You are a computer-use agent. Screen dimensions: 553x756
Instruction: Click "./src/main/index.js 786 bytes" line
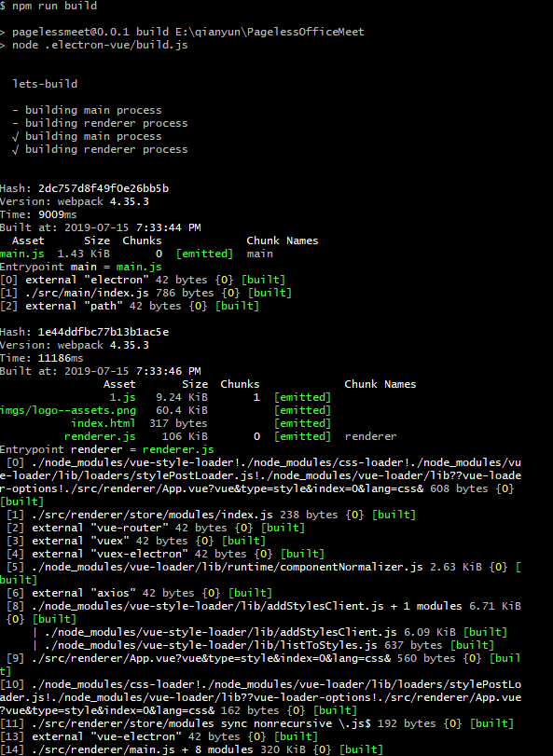(x=146, y=293)
